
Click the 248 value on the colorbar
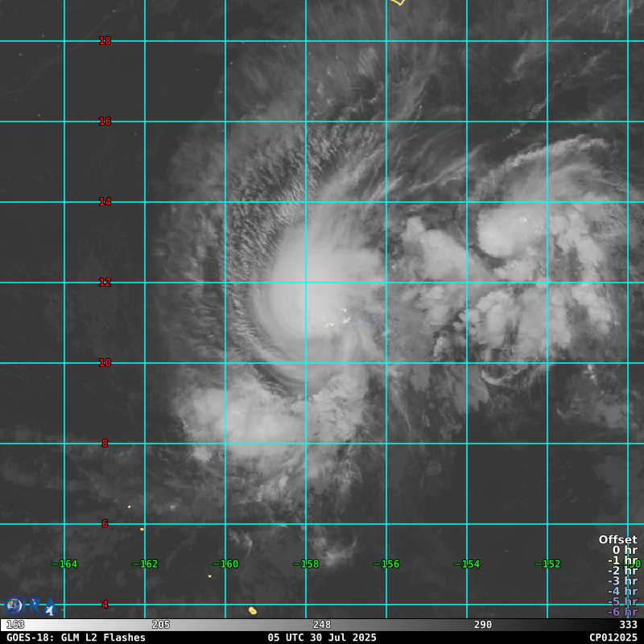[322, 625]
